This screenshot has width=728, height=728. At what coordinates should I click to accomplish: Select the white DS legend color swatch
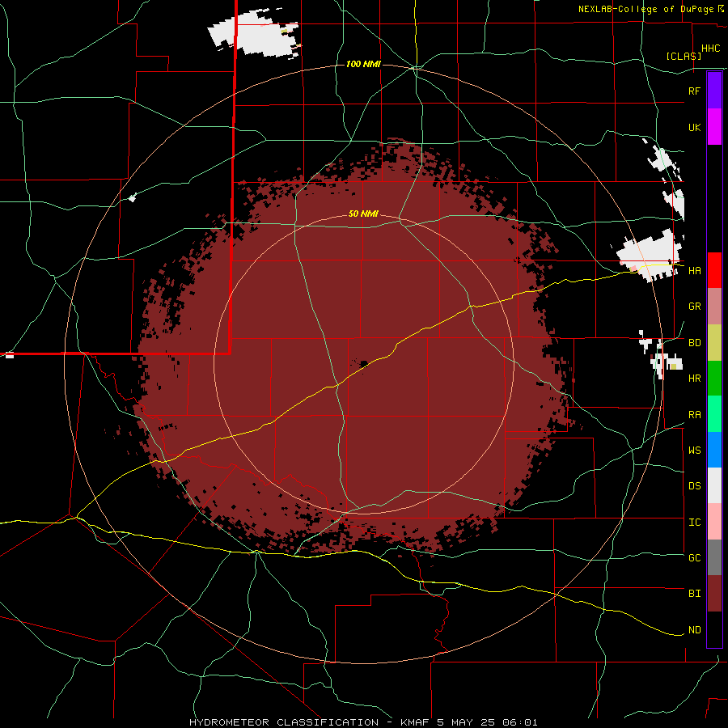click(x=714, y=485)
